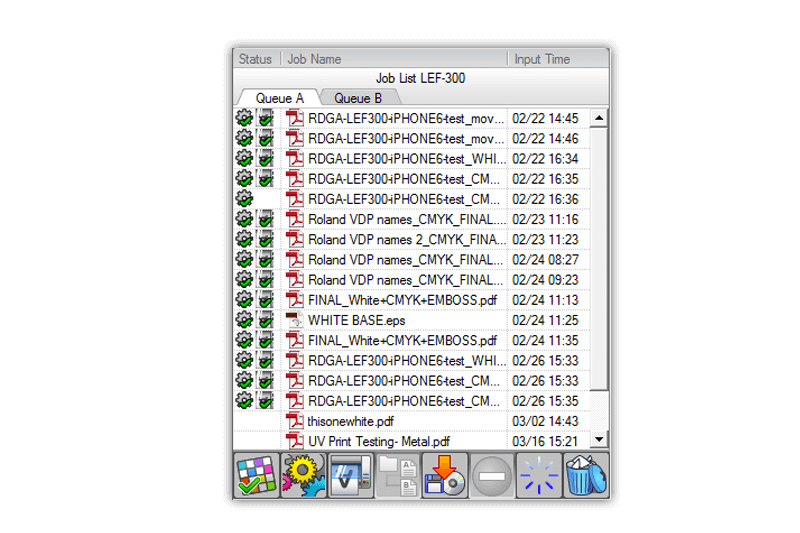Screen dimensions: 800x533
Task: Click the blue spinner icon in toolbar
Action: [539, 475]
